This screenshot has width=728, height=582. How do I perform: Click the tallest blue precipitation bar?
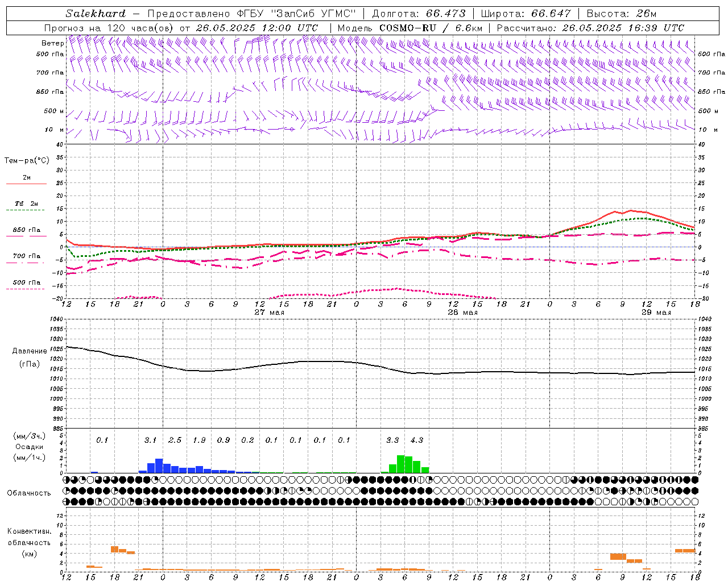pyautogui.click(x=159, y=465)
